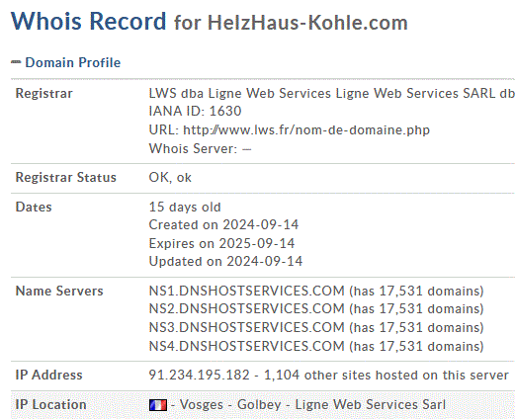Image resolution: width=516 pixels, height=420 pixels.
Task: Open the lws.fr nom-de-domaine URL
Action: pos(306,130)
